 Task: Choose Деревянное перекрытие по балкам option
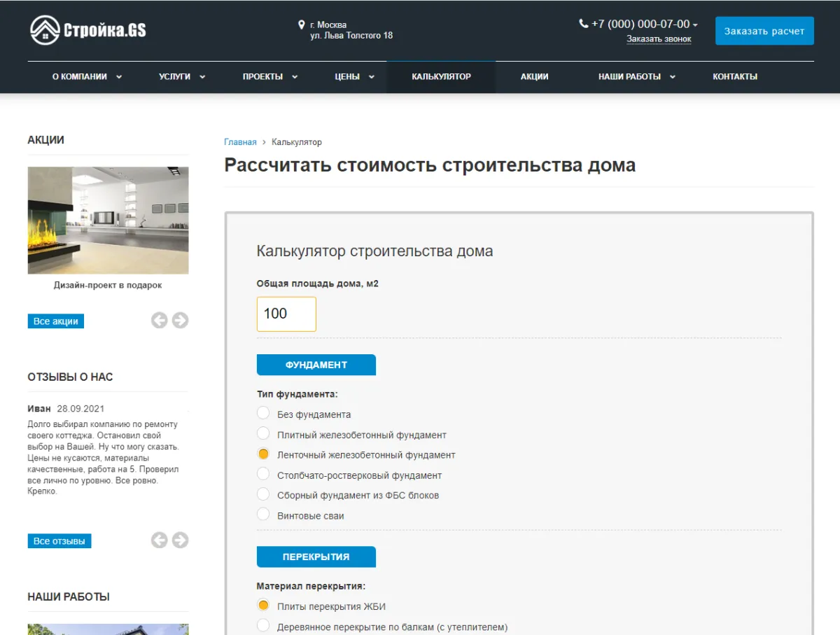[x=263, y=625]
